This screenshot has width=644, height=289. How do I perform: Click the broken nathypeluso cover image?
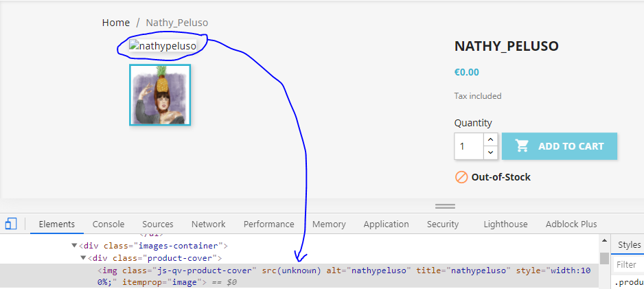(x=163, y=46)
